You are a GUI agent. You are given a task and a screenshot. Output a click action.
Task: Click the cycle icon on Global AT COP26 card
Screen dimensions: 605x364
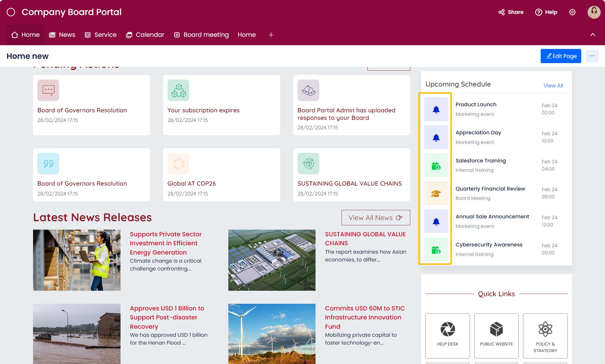(x=178, y=164)
